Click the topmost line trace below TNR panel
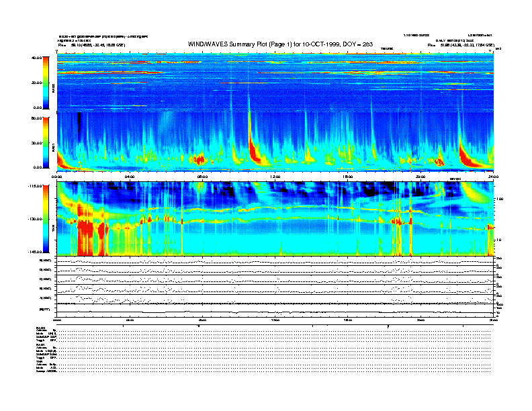 tap(275, 261)
